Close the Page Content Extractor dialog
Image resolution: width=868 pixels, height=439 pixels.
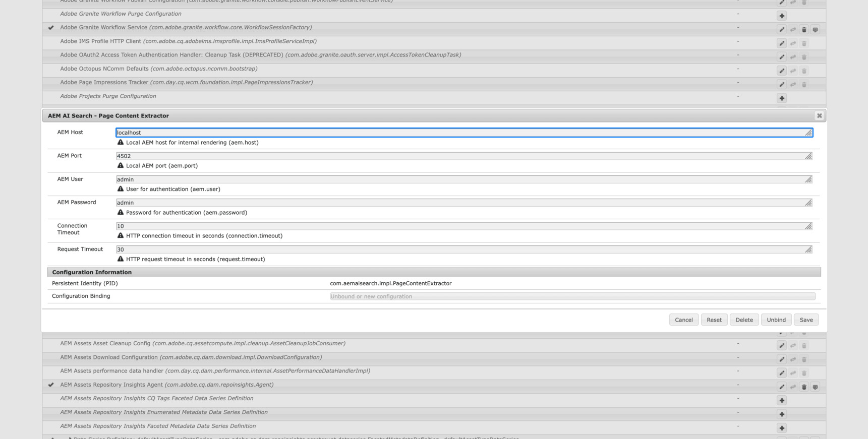(819, 116)
